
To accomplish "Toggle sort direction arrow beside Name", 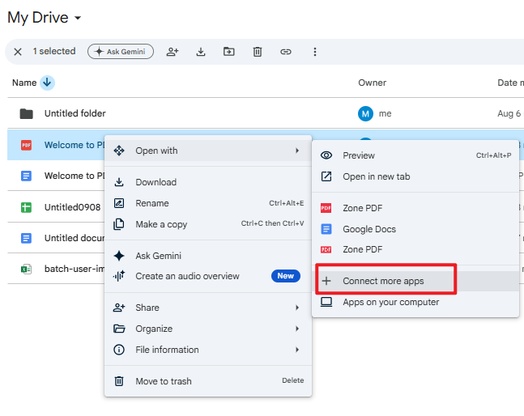I will click(x=47, y=83).
